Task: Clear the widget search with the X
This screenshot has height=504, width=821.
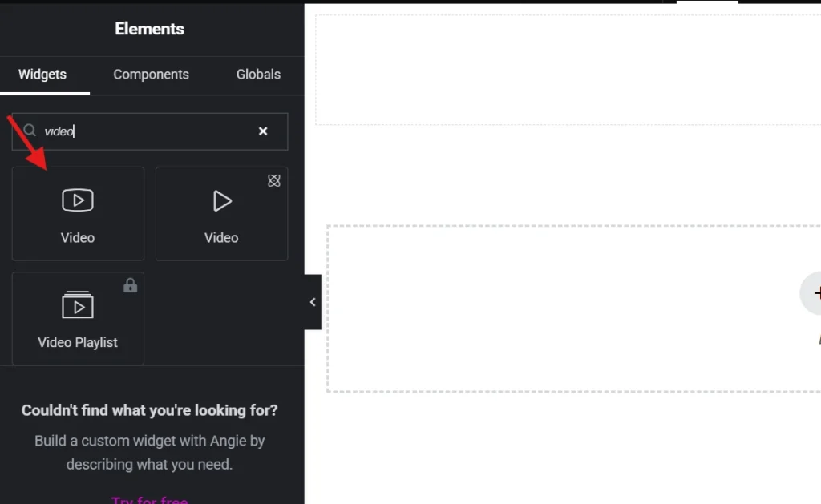Action: (263, 131)
